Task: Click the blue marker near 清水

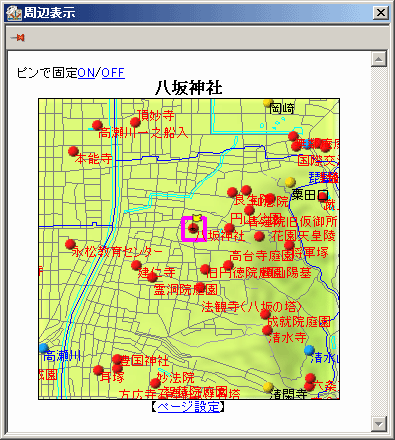Action: pyautogui.click(x=309, y=350)
